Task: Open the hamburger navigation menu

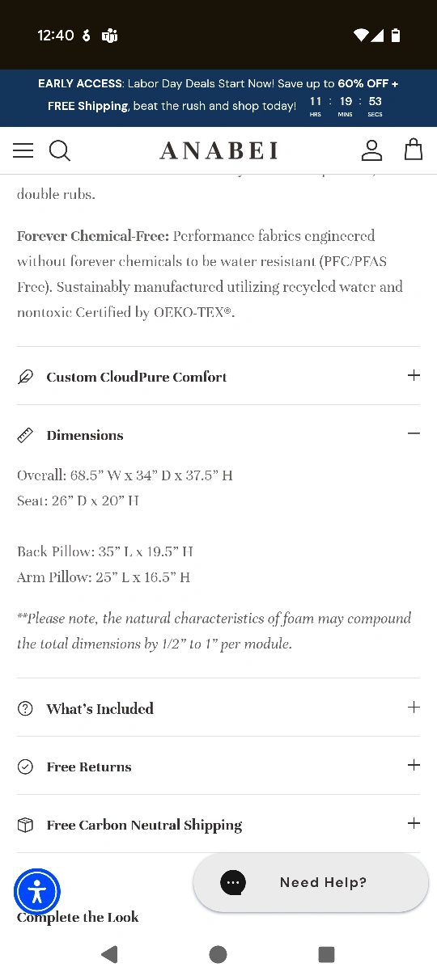Action: (x=23, y=150)
